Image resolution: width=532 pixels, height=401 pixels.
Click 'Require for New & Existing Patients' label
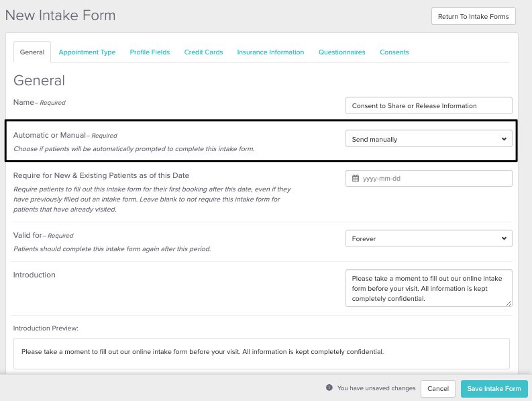coord(101,175)
